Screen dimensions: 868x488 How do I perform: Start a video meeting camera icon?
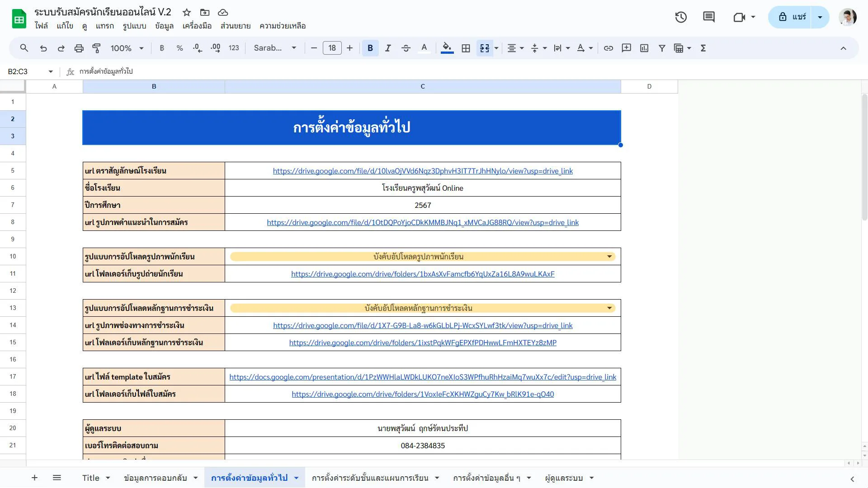[739, 17]
